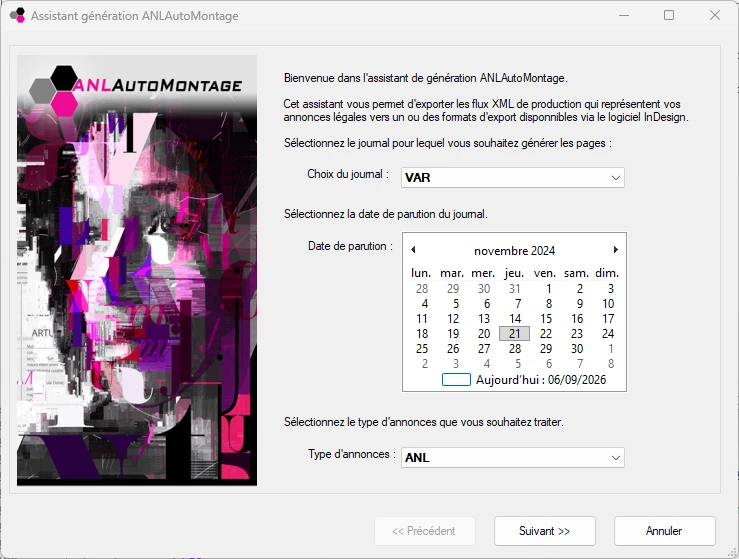Select November 25 in the calendar
The width and height of the screenshot is (739, 559).
click(x=422, y=349)
